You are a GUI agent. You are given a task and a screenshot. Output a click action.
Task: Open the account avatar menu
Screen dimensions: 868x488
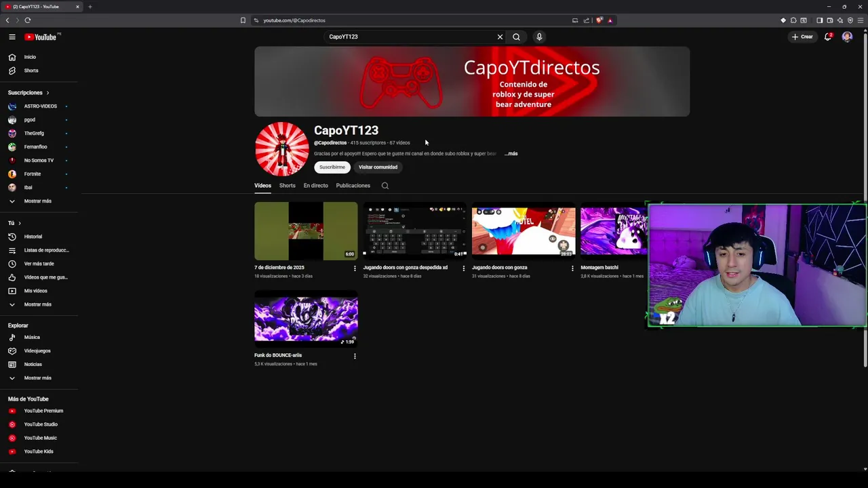pyautogui.click(x=847, y=37)
